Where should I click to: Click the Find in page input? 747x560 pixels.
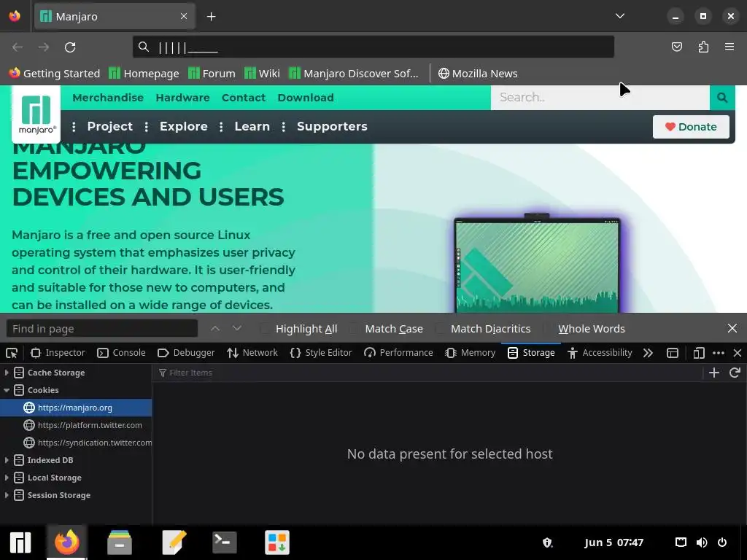[102, 329]
